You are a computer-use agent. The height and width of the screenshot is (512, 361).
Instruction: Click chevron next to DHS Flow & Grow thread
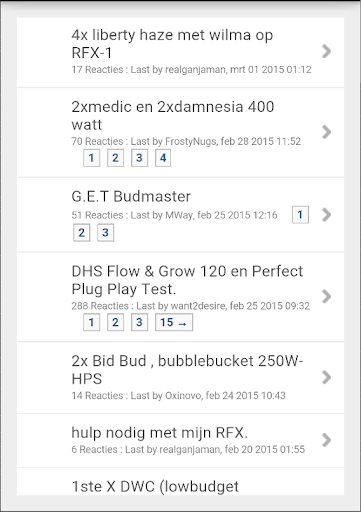[x=326, y=296]
